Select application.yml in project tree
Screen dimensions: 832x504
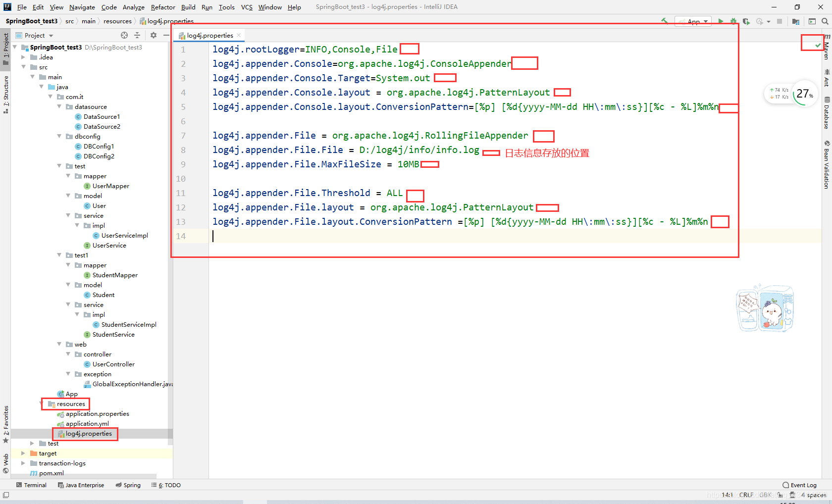[87, 423]
